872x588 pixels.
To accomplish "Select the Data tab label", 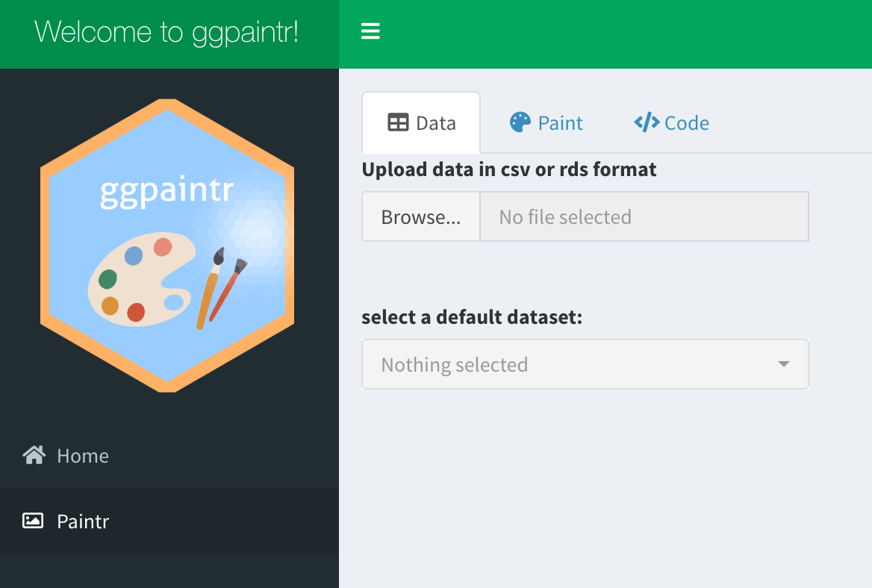I will coord(436,123).
